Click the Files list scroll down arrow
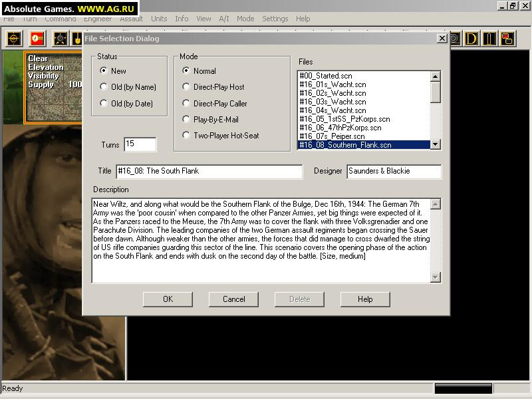This screenshot has height=399, width=532. pyautogui.click(x=436, y=144)
